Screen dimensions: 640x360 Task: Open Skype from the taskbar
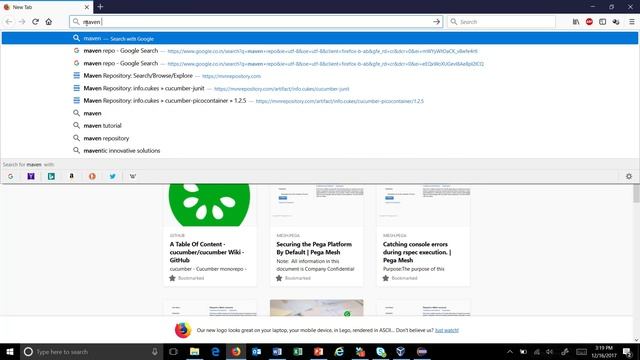tap(381, 351)
